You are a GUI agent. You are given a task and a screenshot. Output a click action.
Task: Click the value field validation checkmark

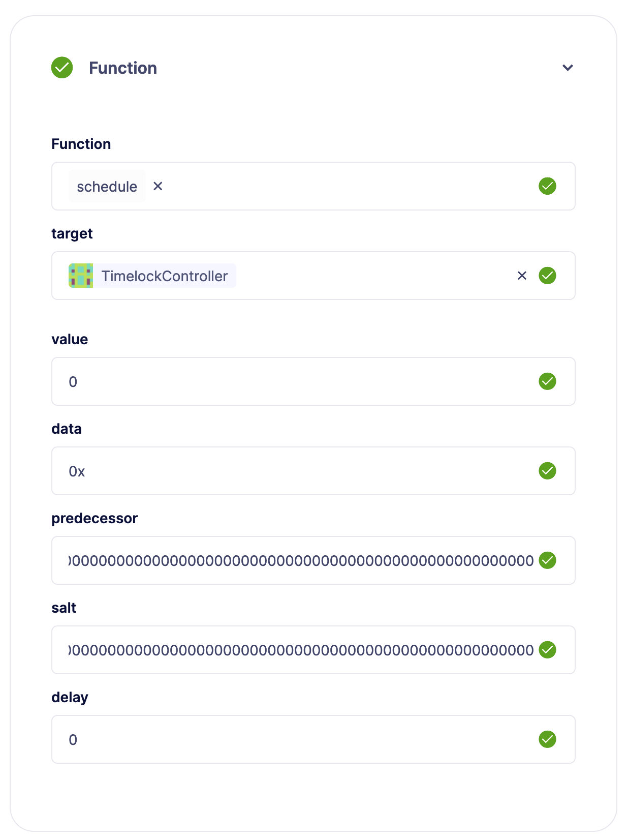tap(547, 381)
